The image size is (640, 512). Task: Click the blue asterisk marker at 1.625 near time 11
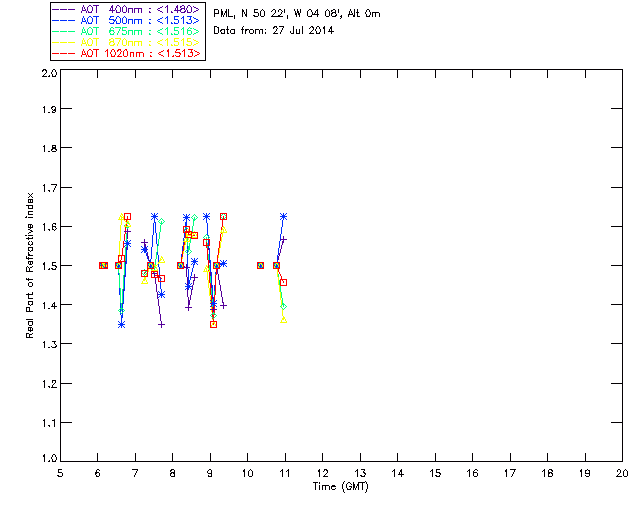(283, 216)
